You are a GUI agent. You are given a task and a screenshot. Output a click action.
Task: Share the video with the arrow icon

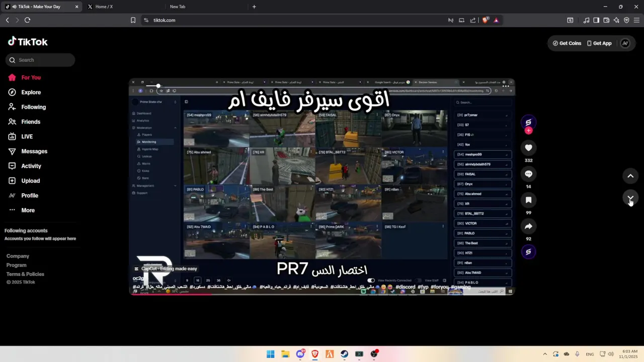pos(528,226)
